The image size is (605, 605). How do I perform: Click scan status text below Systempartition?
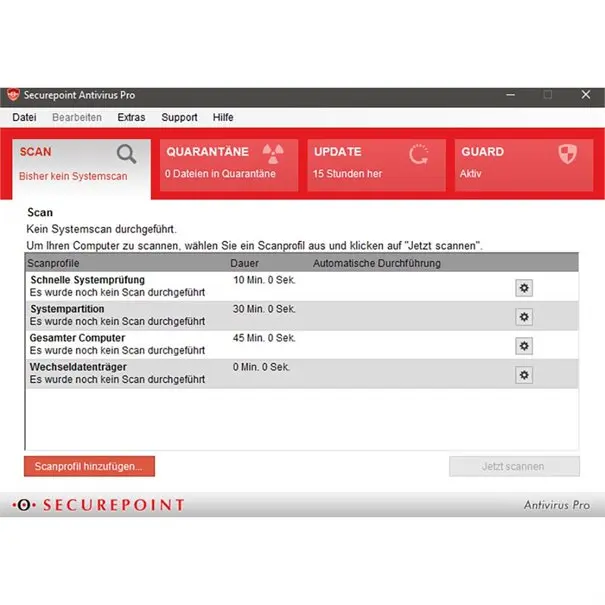117,321
